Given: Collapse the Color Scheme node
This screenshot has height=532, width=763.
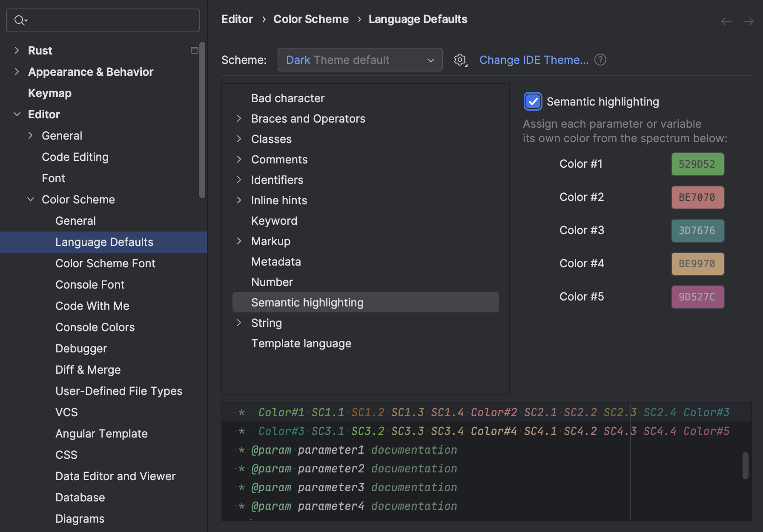Looking at the screenshot, I should pos(31,199).
